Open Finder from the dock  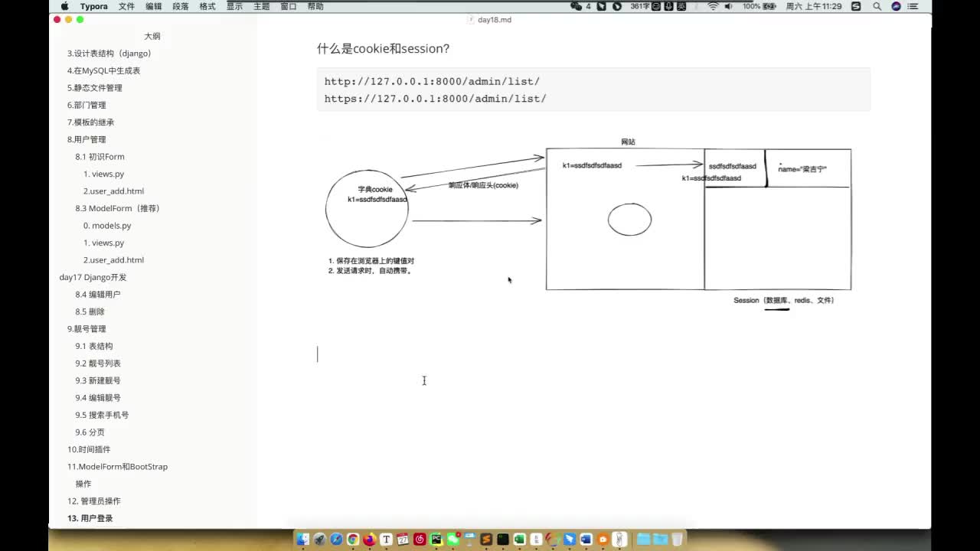pos(303,540)
